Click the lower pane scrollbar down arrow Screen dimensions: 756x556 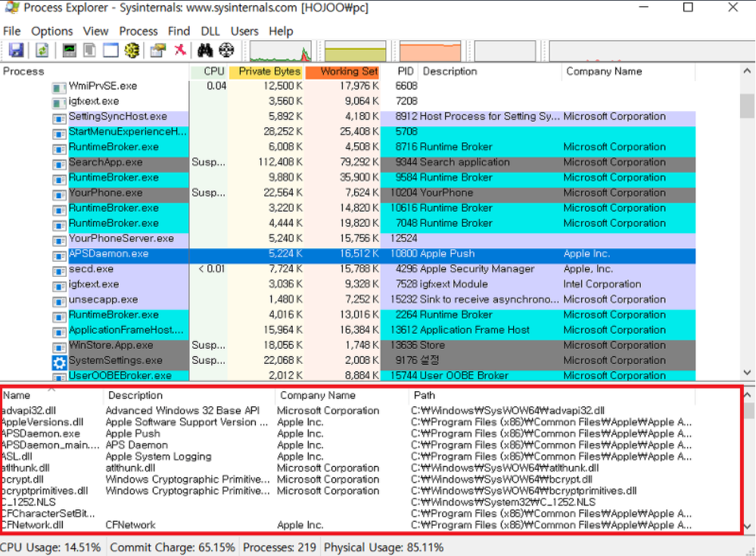tap(747, 526)
